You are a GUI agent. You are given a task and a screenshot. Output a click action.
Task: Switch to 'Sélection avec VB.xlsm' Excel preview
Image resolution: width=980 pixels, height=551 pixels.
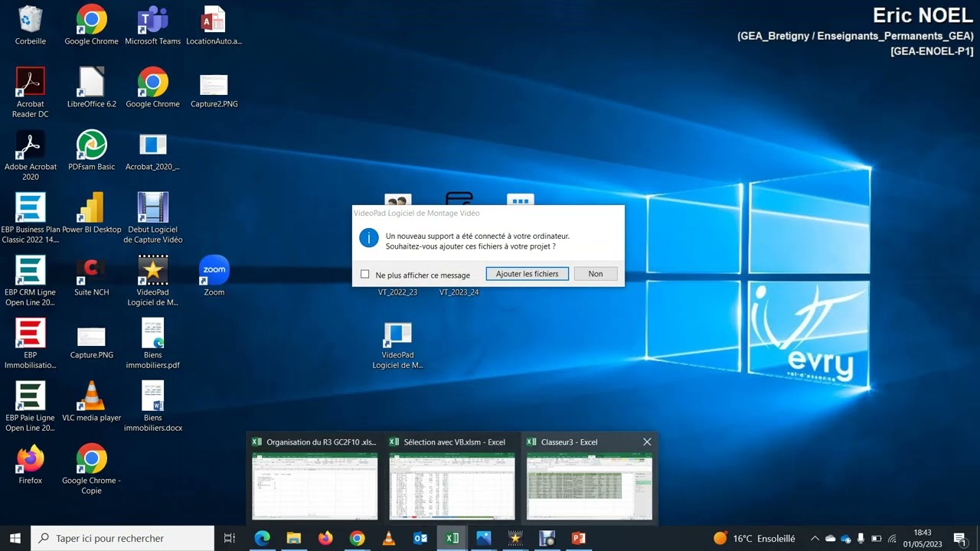tap(452, 479)
